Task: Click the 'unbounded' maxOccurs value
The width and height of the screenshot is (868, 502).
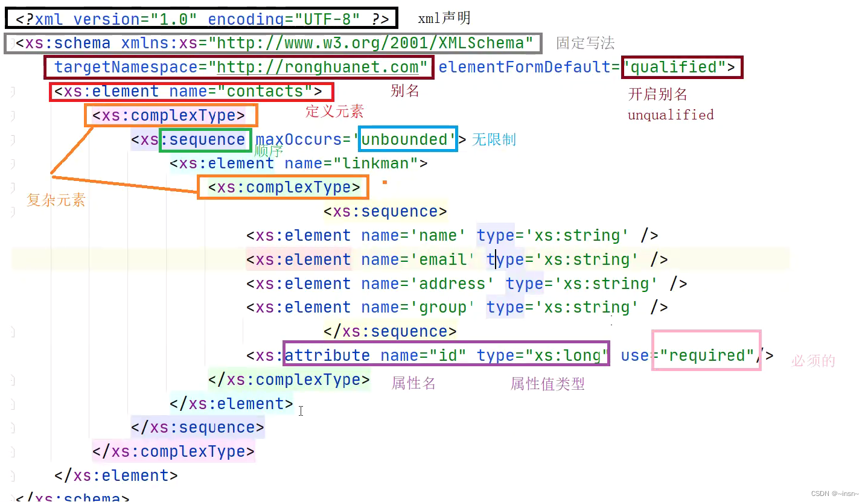Action: [x=409, y=140]
